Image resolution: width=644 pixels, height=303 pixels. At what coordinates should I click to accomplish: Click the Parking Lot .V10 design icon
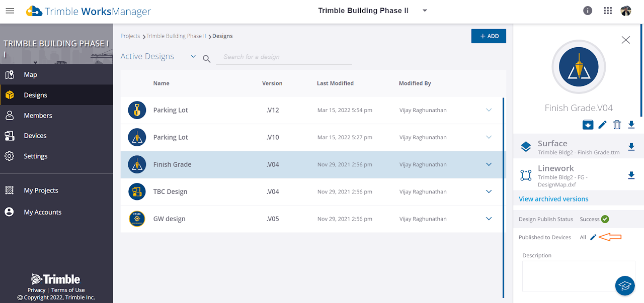point(137,137)
